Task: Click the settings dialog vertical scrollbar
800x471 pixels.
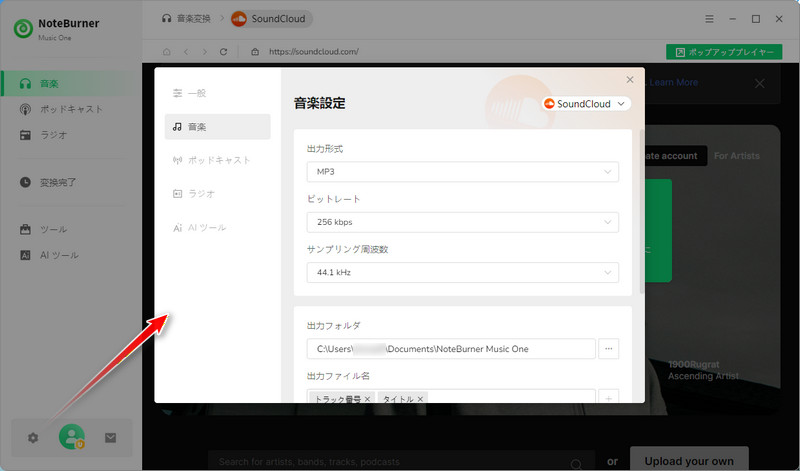Action: [x=642, y=212]
